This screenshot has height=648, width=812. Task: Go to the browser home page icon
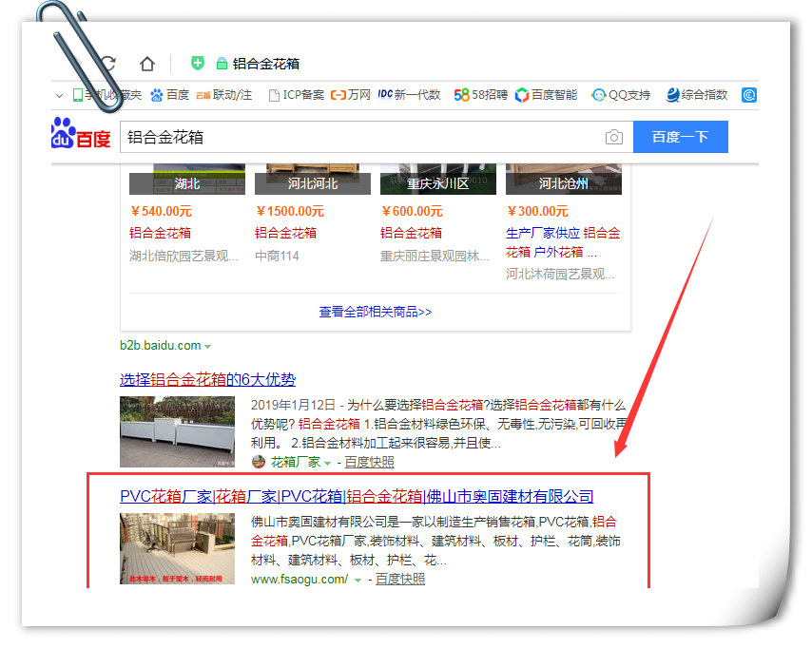[x=147, y=64]
